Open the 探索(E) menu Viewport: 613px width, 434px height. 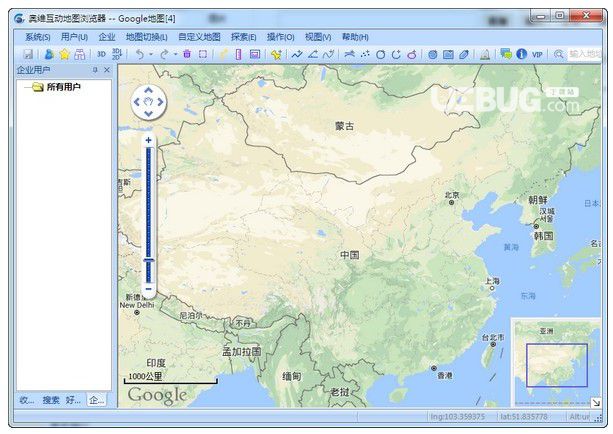pos(244,37)
